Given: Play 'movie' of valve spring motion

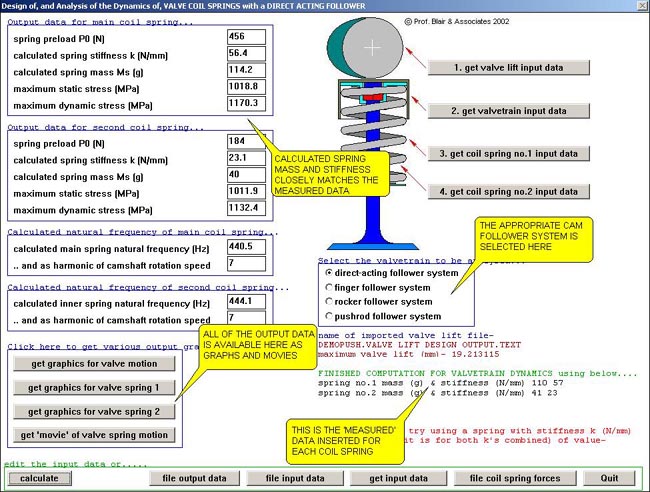Looking at the screenshot, I should 94,435.
